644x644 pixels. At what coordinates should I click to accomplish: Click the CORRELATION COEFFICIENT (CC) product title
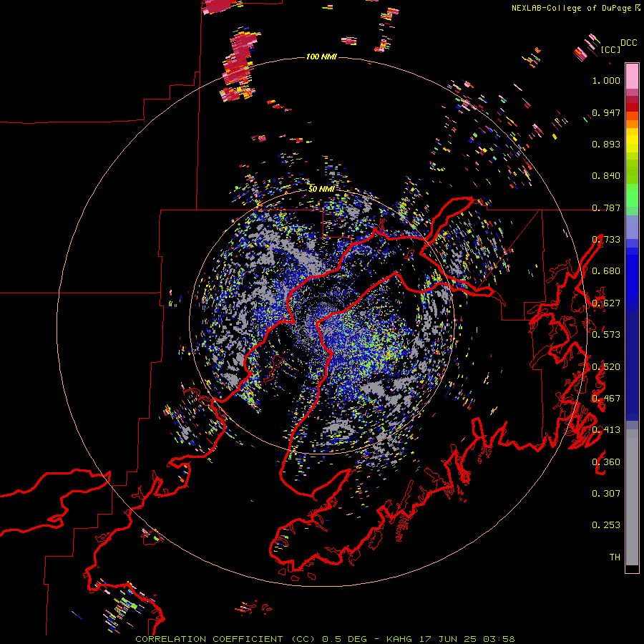pyautogui.click(x=225, y=639)
